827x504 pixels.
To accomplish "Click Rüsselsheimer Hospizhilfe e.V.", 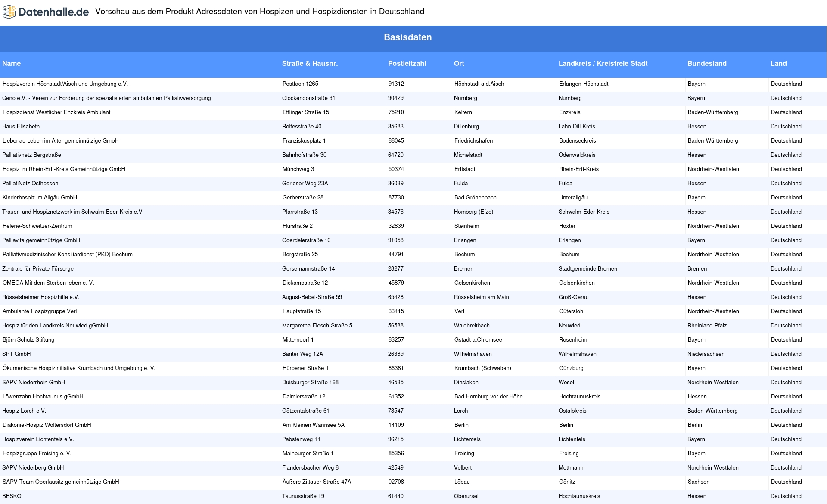I will point(41,297).
